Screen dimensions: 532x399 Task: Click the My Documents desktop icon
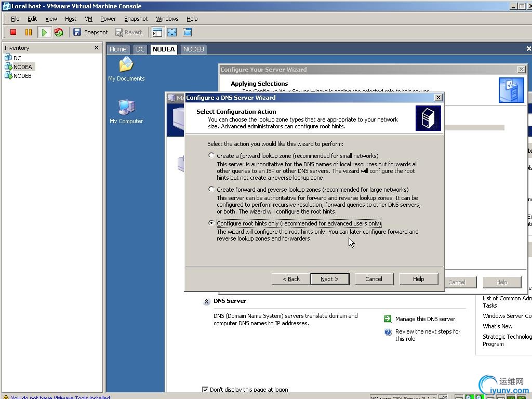(x=126, y=69)
